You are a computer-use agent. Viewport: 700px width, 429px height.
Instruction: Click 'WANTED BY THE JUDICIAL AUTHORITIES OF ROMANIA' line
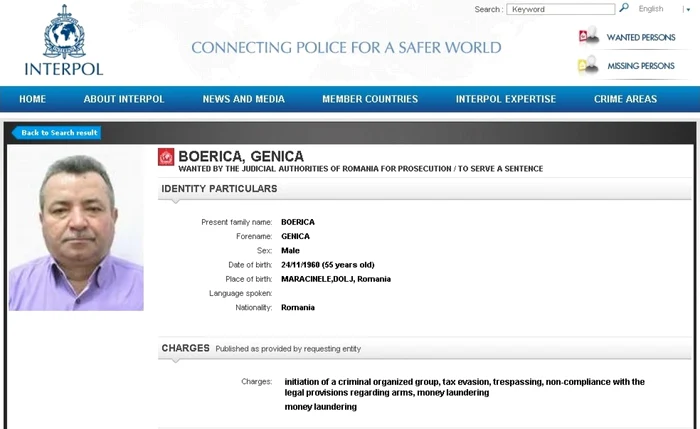[x=361, y=169]
